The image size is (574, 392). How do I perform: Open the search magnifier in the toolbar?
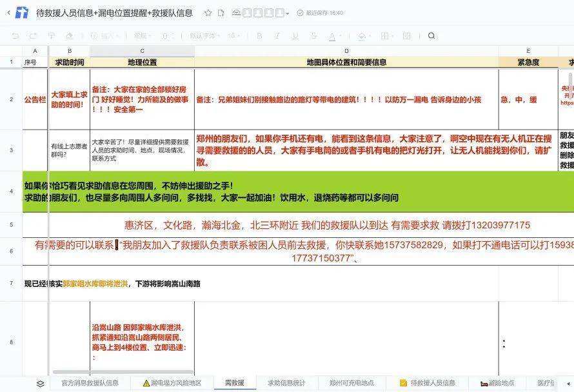tap(431, 36)
